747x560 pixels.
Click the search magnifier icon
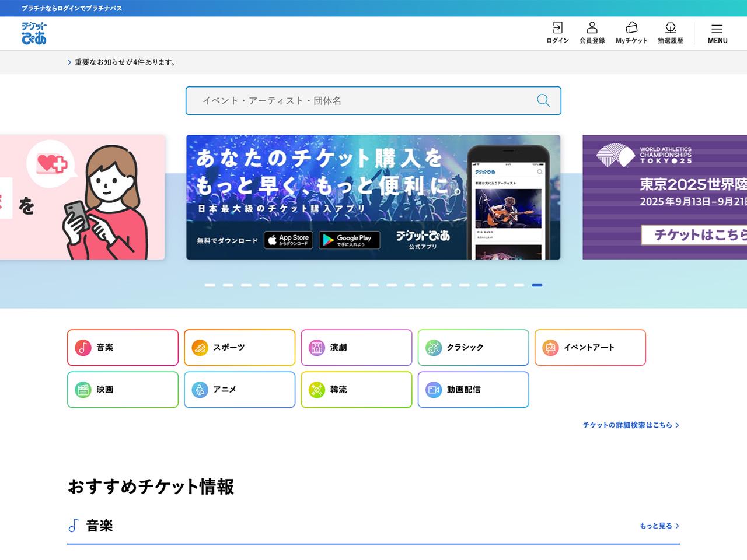(543, 100)
